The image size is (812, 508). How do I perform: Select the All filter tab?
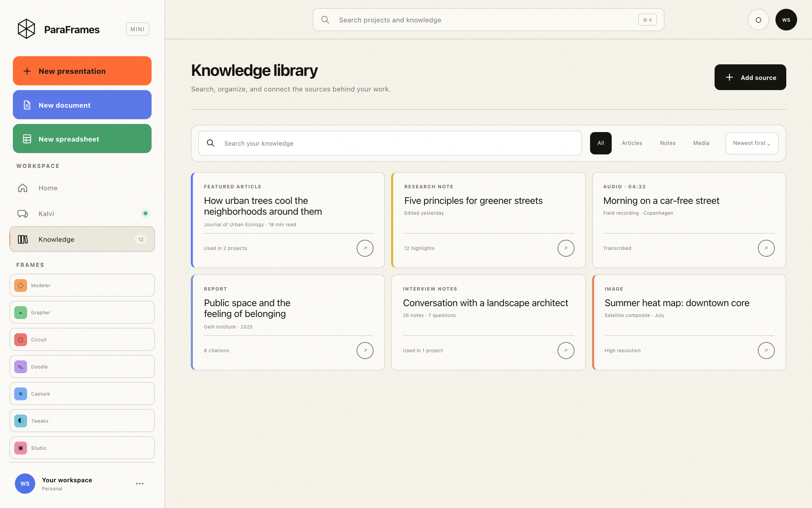601,143
